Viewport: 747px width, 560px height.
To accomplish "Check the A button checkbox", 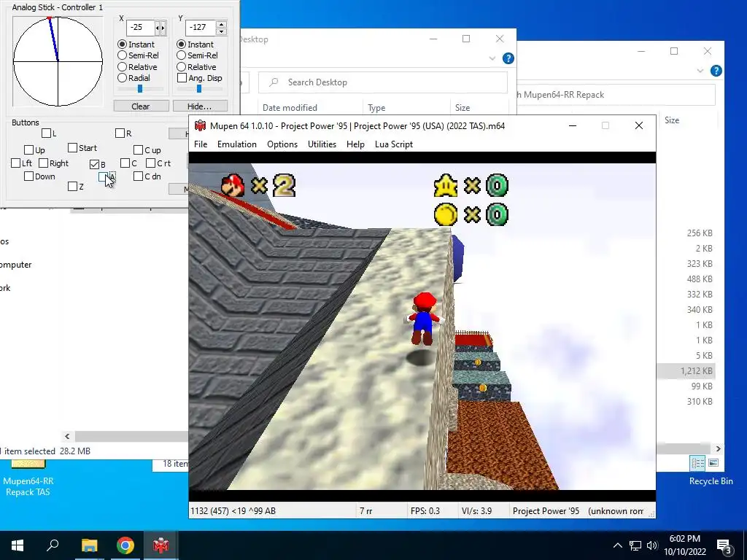I will (x=103, y=176).
